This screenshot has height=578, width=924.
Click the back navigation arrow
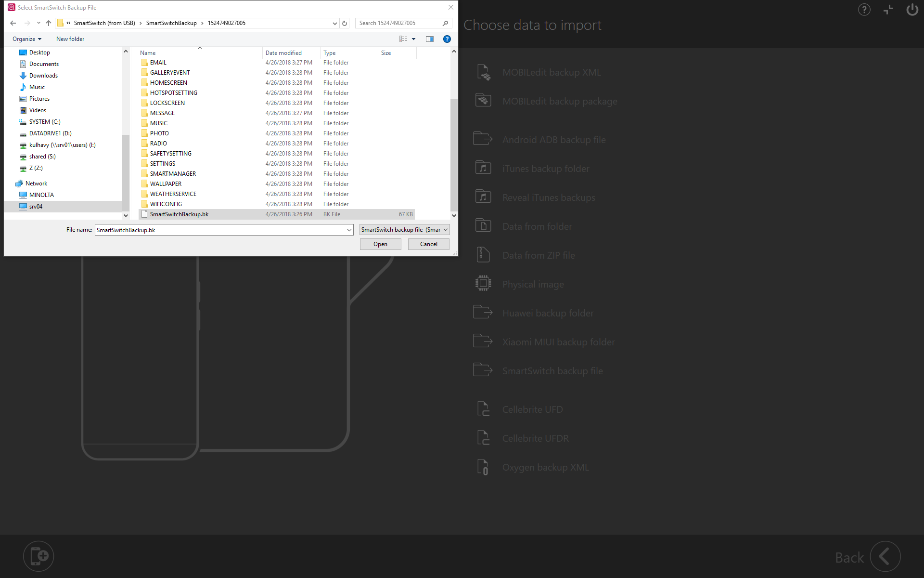point(13,23)
